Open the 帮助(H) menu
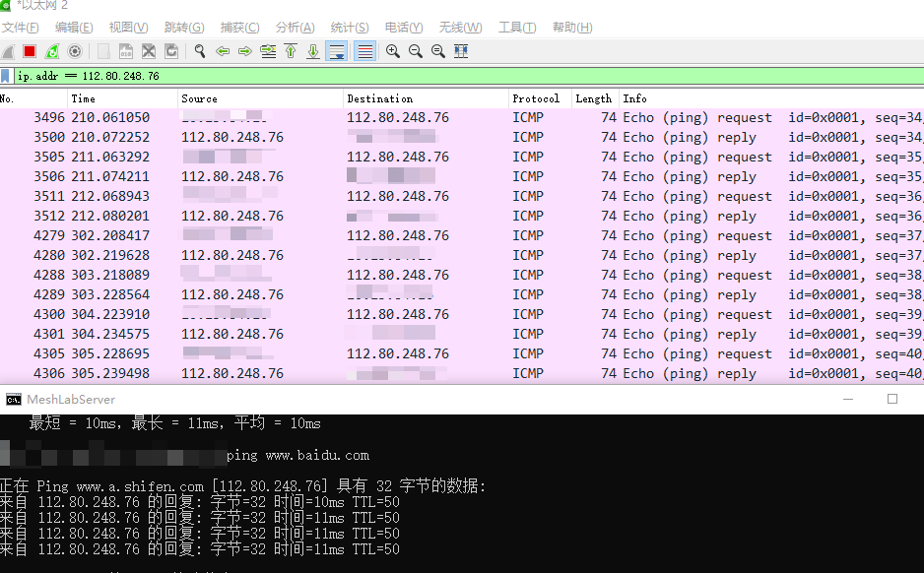Screen dimensions: 924x573 click(x=572, y=28)
